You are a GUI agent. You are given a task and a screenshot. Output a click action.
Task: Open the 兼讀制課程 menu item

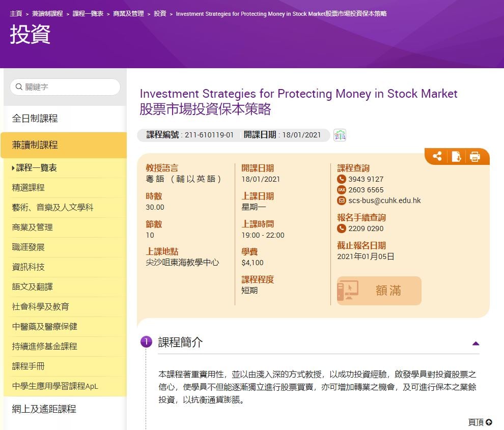point(63,145)
